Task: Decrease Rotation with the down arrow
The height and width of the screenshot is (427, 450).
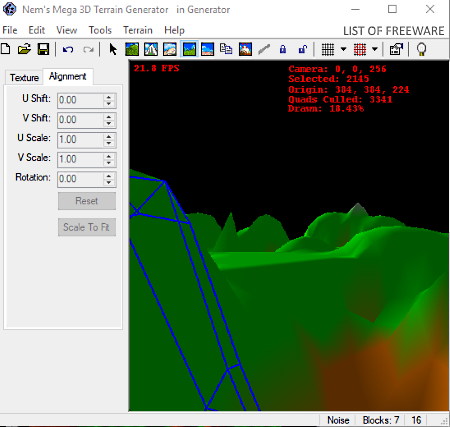Action: tap(109, 182)
